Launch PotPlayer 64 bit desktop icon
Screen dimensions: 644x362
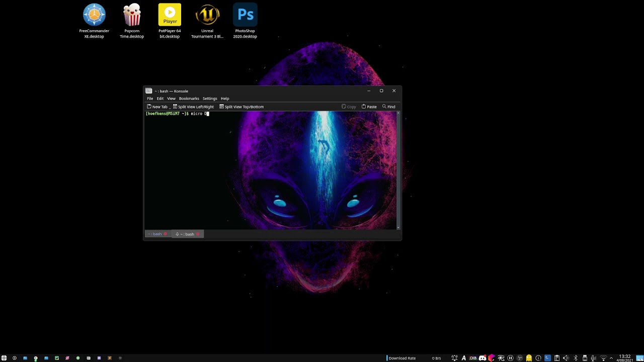point(170,21)
